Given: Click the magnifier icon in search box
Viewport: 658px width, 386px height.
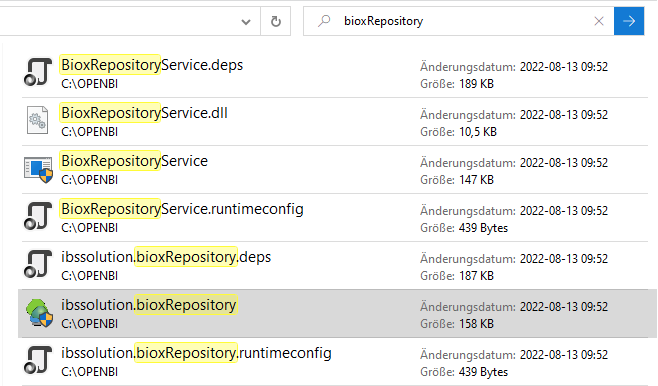Looking at the screenshot, I should coord(324,21).
